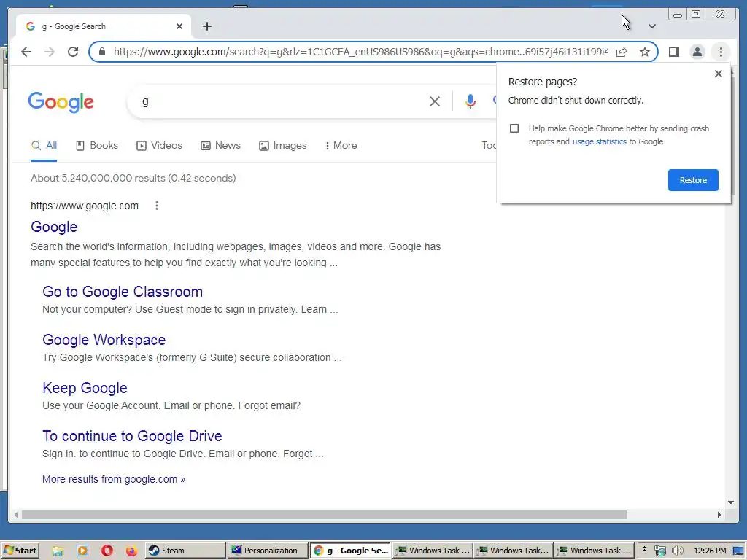This screenshot has width=747, height=560.
Task: Open the side panel icon
Action: (673, 52)
